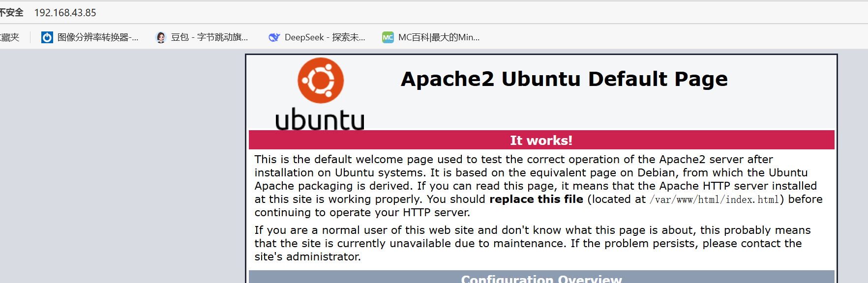The width and height of the screenshot is (868, 283).
Task: Click the DeepSeek whale favicon
Action: [274, 37]
